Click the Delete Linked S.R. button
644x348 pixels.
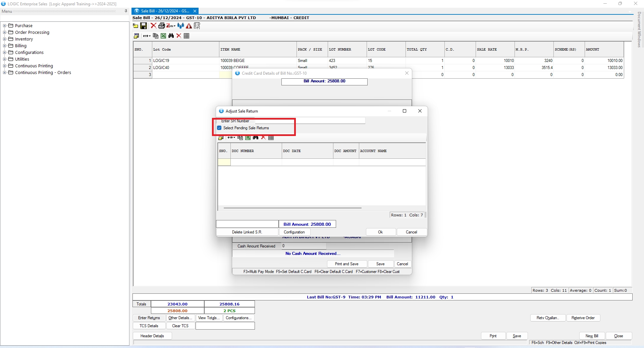click(x=247, y=232)
